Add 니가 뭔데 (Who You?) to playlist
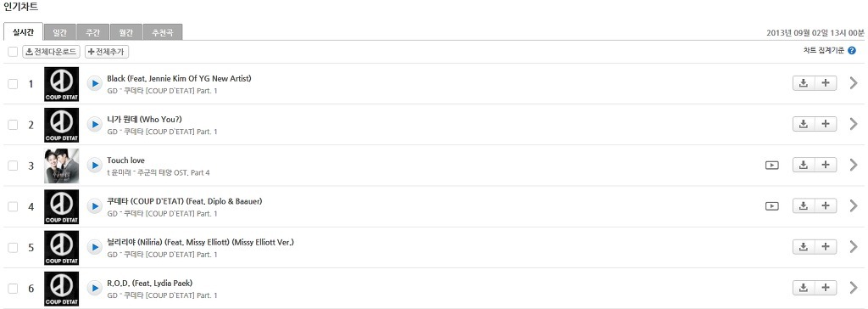 click(826, 124)
